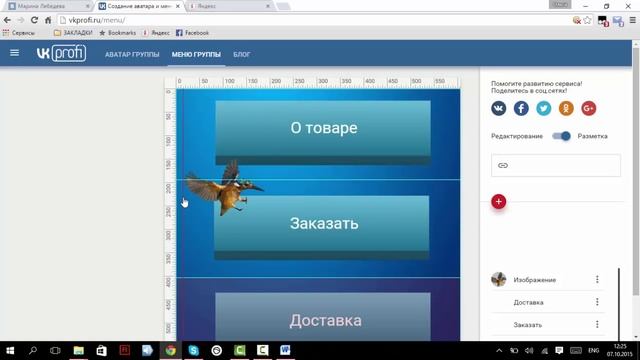Share via Facebook social icon
The height and width of the screenshot is (360, 640).
[521, 108]
